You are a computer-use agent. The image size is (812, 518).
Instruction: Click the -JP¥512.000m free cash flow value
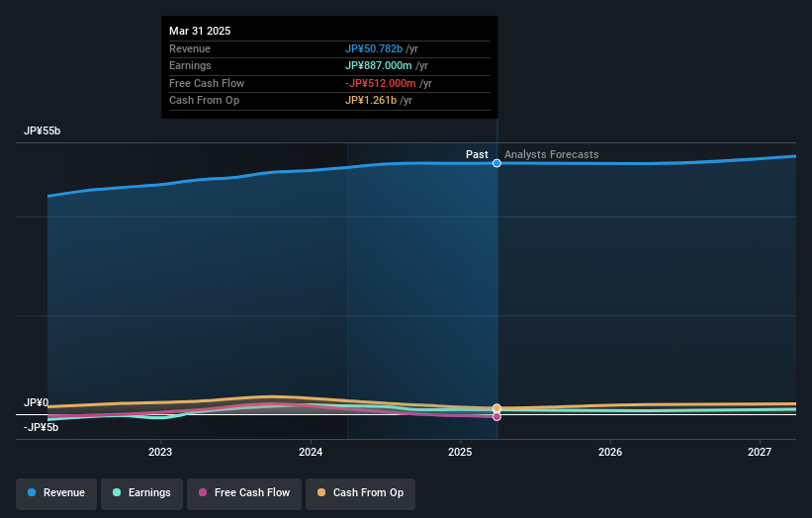click(x=381, y=83)
